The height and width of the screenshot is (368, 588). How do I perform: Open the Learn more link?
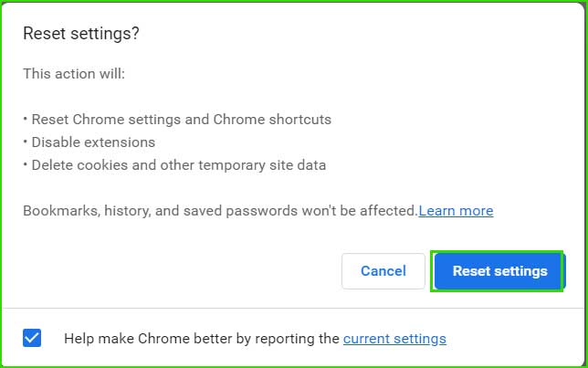[x=456, y=211]
